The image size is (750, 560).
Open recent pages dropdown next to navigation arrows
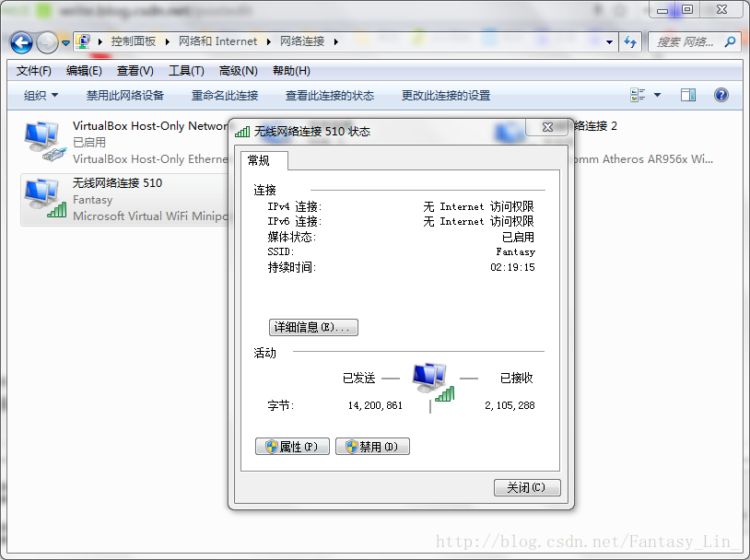click(x=66, y=43)
